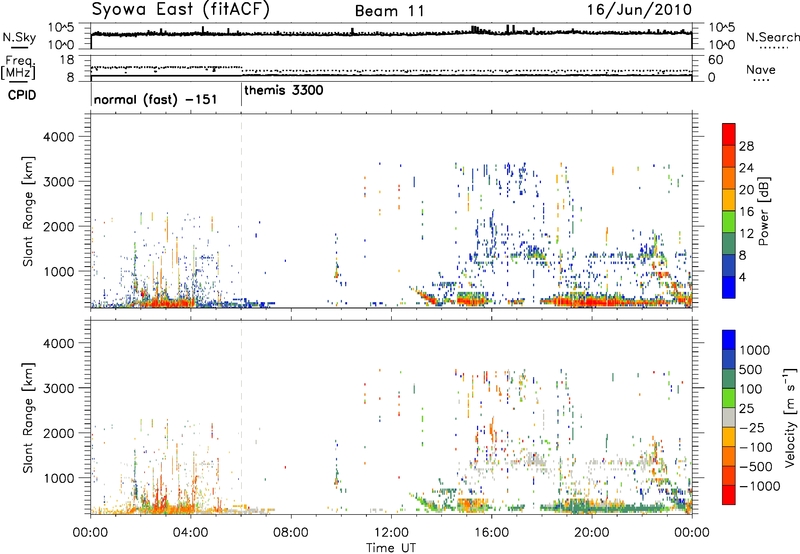Select the '-100' Velocity colorbar label
This screenshot has height=554, width=800.
756,447
